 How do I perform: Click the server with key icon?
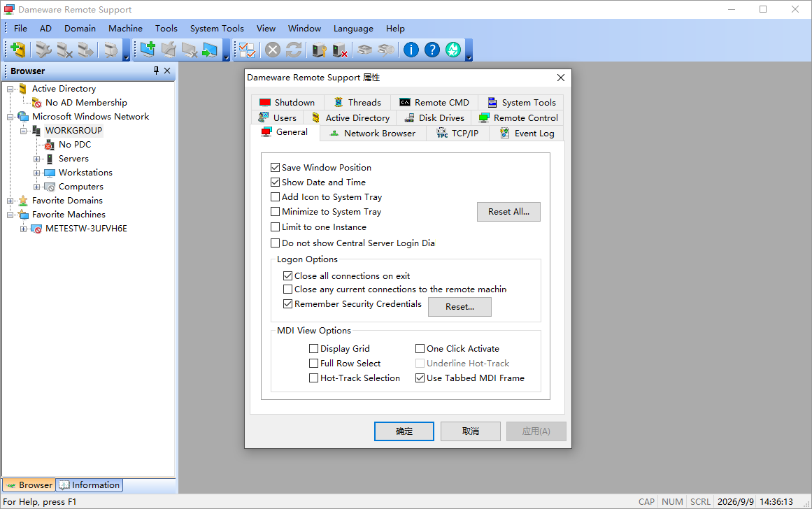(x=319, y=50)
